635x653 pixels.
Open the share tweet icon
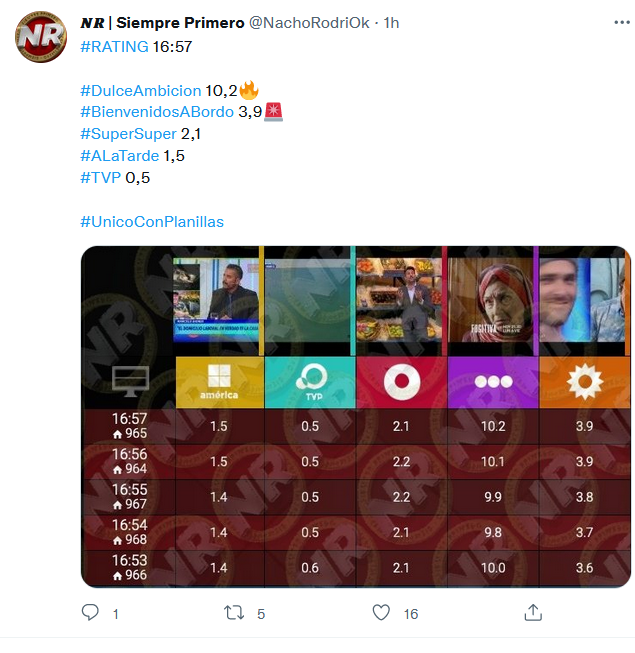pos(533,613)
